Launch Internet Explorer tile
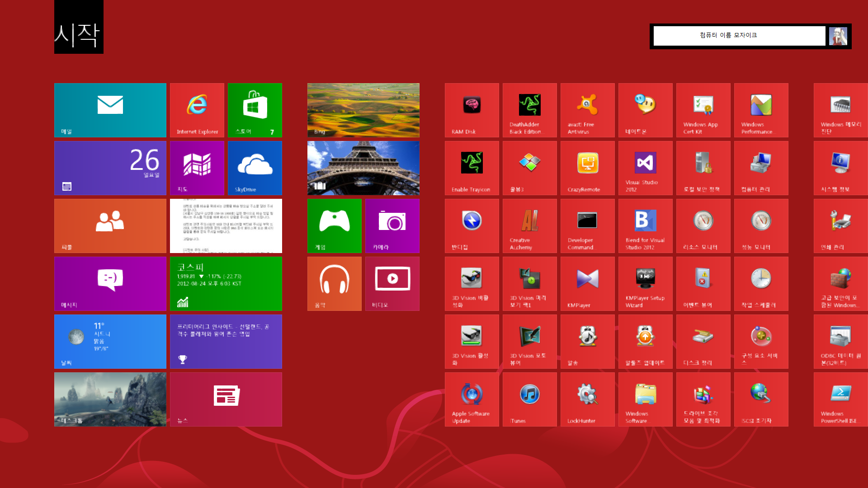 click(197, 110)
